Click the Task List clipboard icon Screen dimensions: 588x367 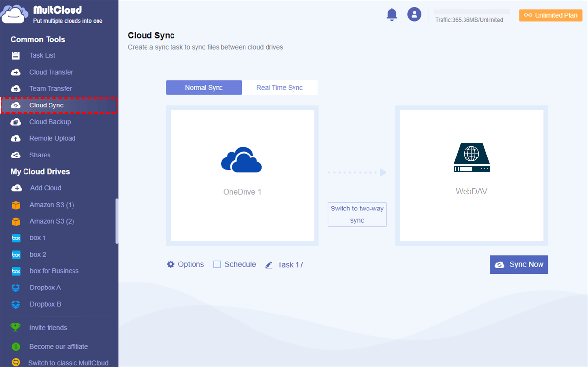coord(16,55)
